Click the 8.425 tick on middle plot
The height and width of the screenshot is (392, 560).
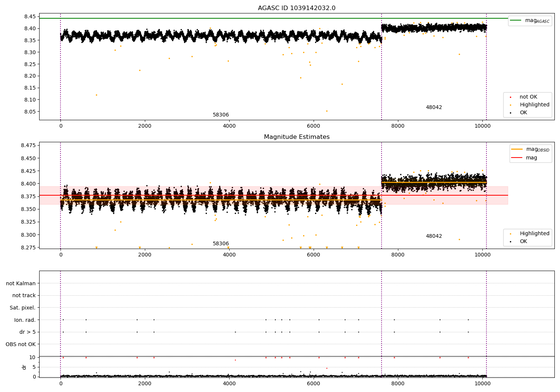(x=28, y=171)
